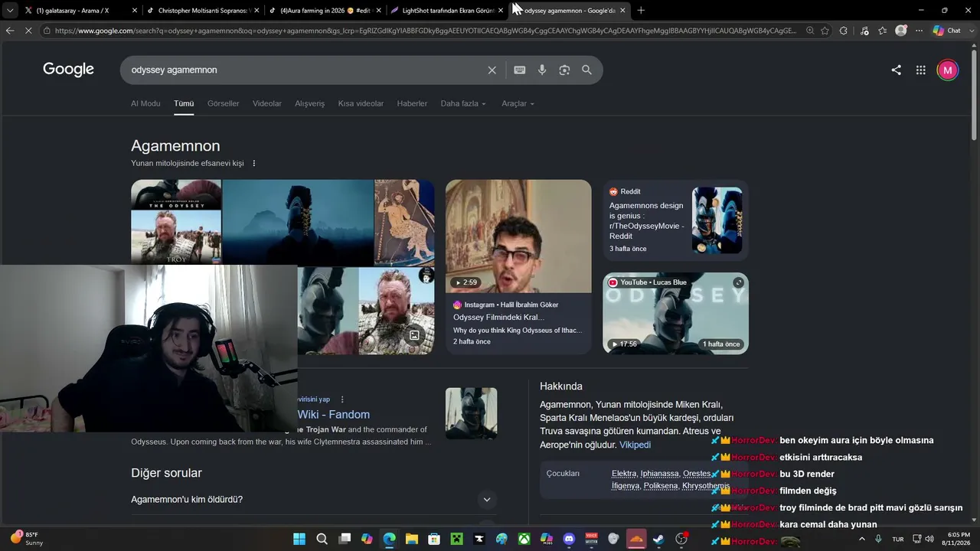Open the Google account profile avatar
Viewport: 980px width, 551px height.
point(948,70)
